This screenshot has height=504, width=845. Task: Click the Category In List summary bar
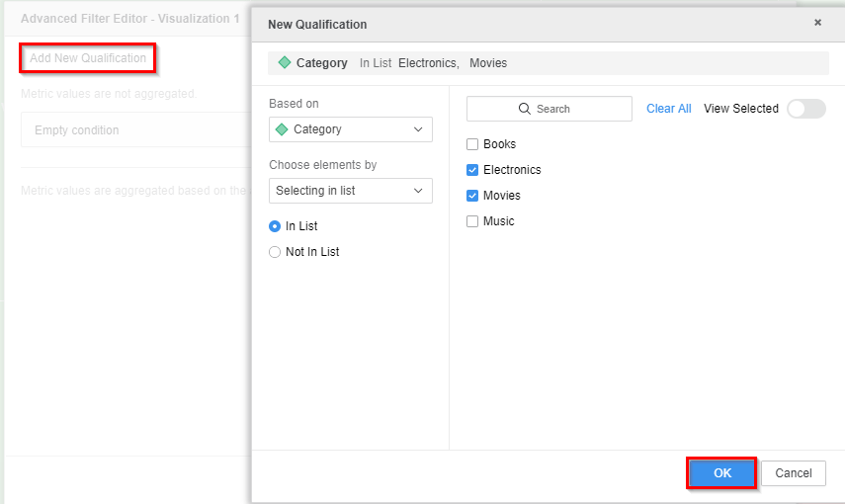click(548, 63)
